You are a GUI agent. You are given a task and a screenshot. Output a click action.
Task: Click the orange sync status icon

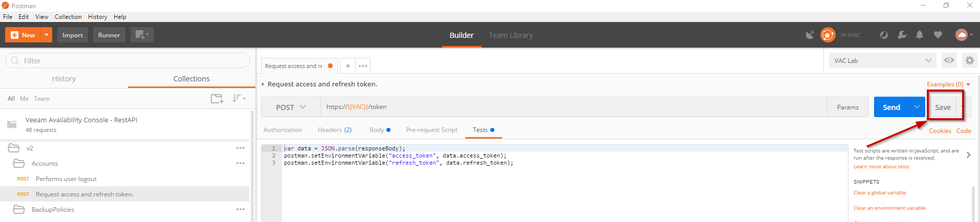pos(827,35)
